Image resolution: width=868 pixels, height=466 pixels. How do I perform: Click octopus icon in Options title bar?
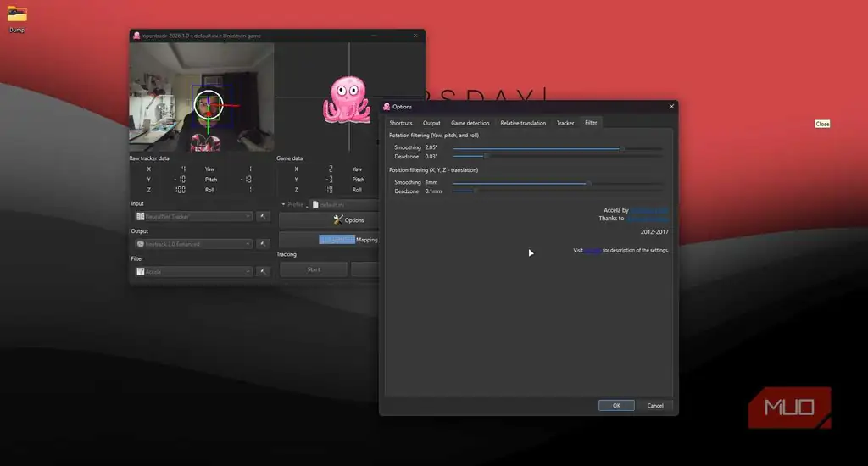point(387,107)
